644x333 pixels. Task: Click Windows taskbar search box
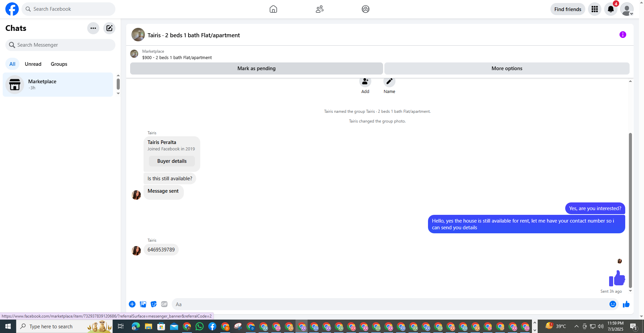click(64, 326)
